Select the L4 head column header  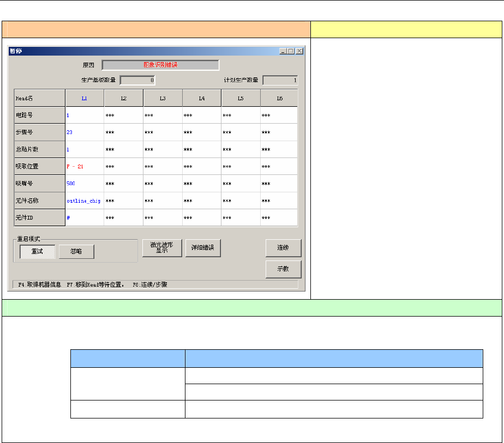pos(202,98)
